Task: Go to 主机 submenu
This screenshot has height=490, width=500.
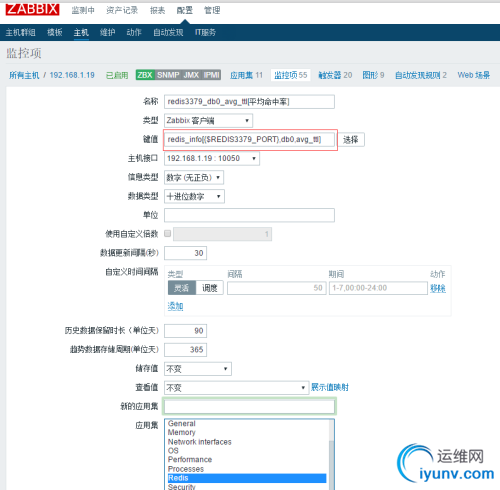Action: pyautogui.click(x=81, y=32)
